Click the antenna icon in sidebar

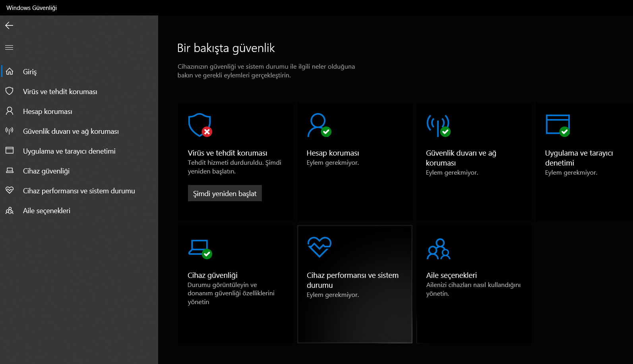[x=10, y=131]
